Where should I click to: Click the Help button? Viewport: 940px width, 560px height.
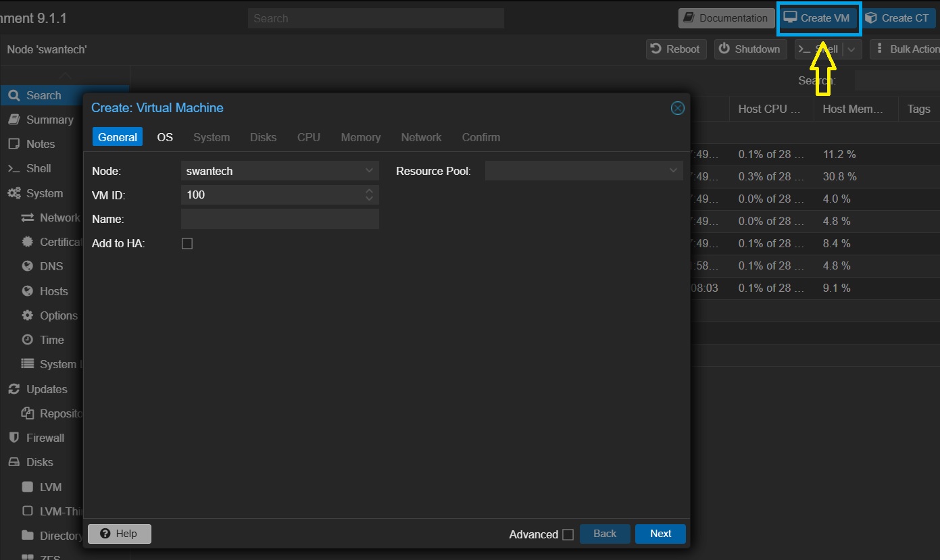(x=120, y=534)
